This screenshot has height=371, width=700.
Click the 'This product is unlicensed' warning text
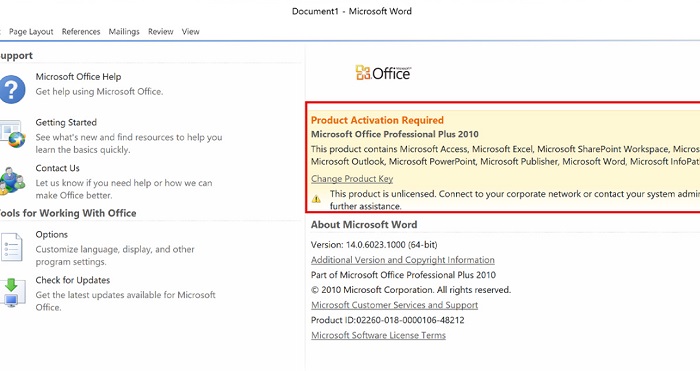515,200
